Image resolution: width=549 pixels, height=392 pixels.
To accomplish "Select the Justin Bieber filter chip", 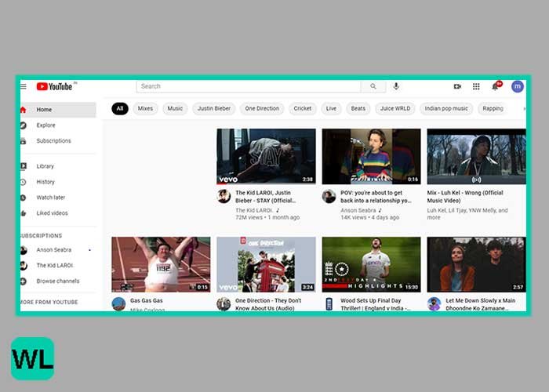I will [214, 108].
